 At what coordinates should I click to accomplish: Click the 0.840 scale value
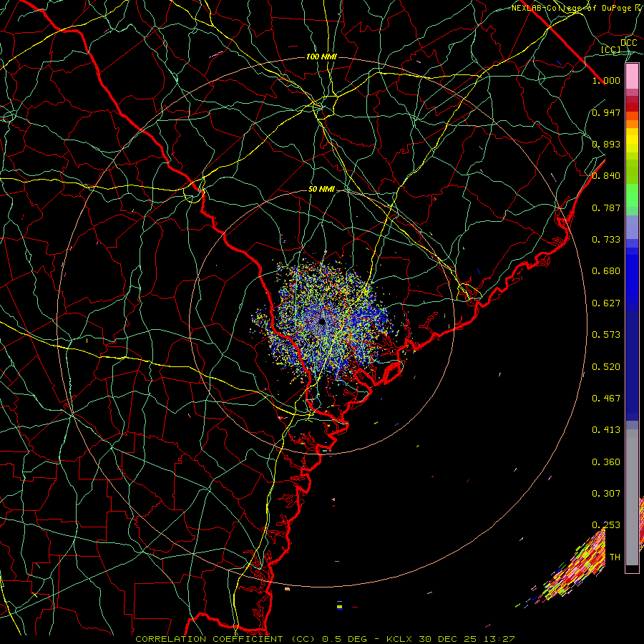(606, 176)
